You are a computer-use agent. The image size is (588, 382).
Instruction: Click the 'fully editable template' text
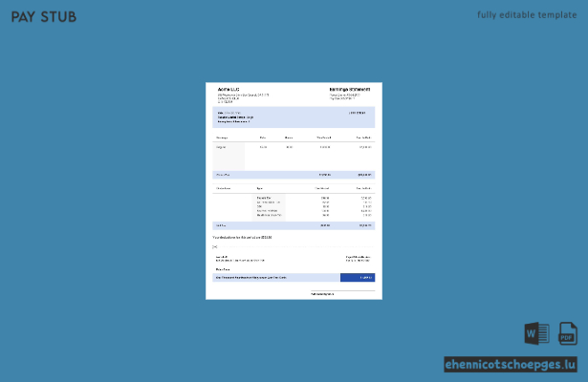click(527, 15)
